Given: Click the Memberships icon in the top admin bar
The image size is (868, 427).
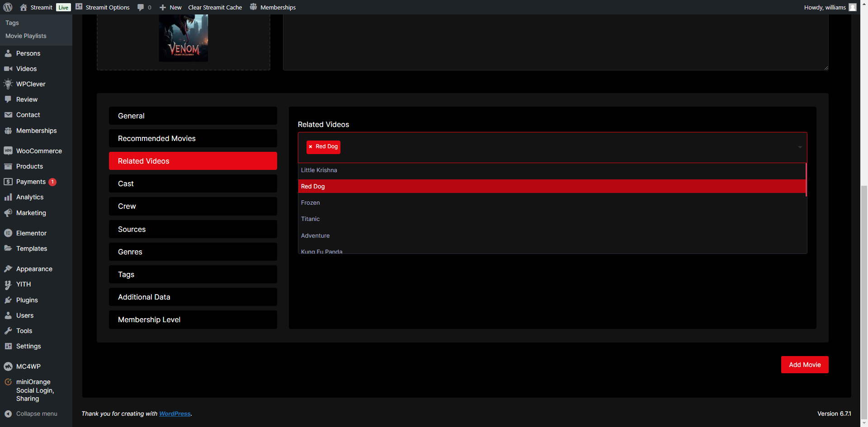Looking at the screenshot, I should point(253,7).
